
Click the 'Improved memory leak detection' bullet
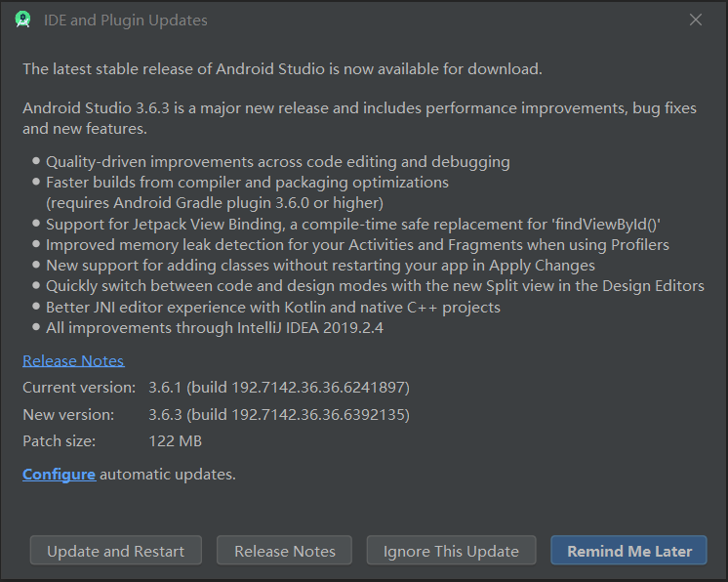tap(357, 245)
